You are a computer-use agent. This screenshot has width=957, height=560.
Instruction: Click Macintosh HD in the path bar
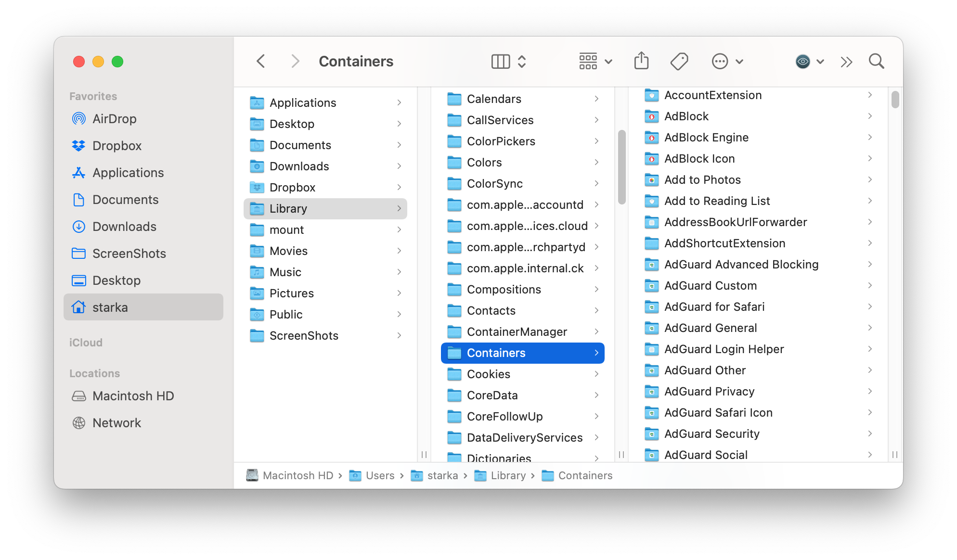pos(290,476)
